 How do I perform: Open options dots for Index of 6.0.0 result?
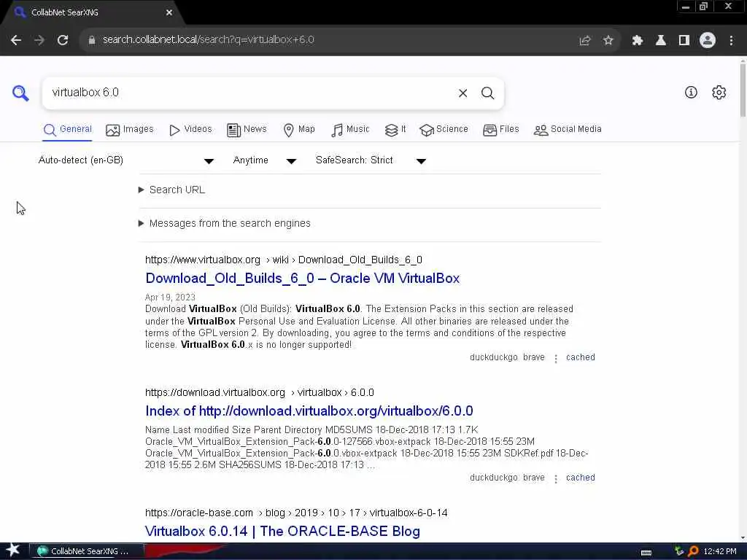point(555,478)
